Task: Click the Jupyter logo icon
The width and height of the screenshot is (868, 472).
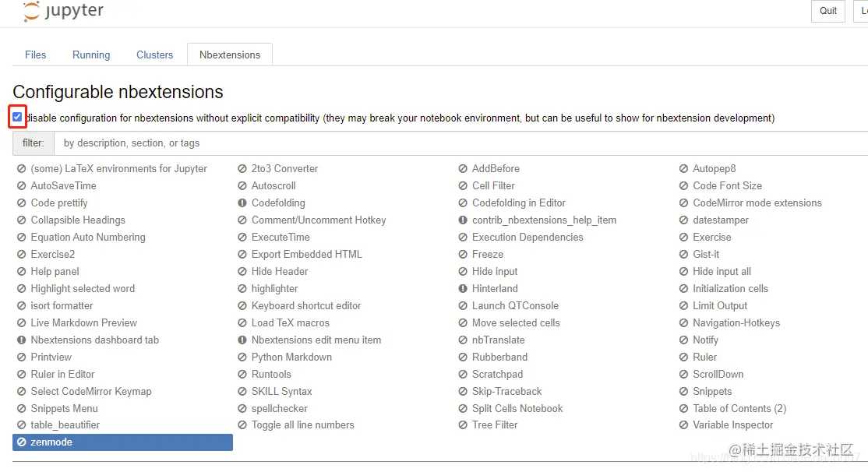Action: 33,11
